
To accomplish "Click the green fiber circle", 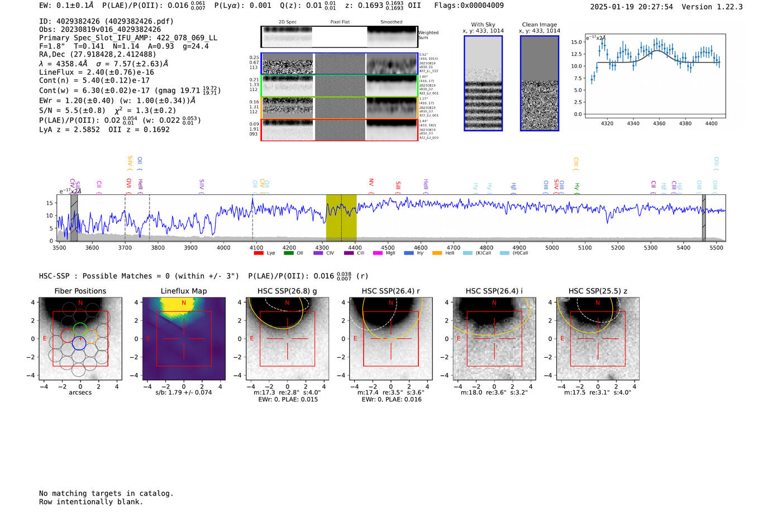I will [x=80, y=329].
